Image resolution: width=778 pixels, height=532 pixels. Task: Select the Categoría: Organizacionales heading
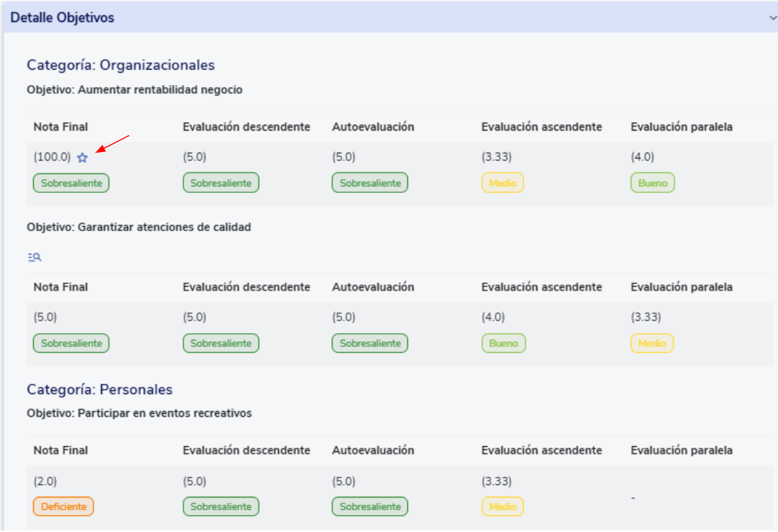point(121,65)
